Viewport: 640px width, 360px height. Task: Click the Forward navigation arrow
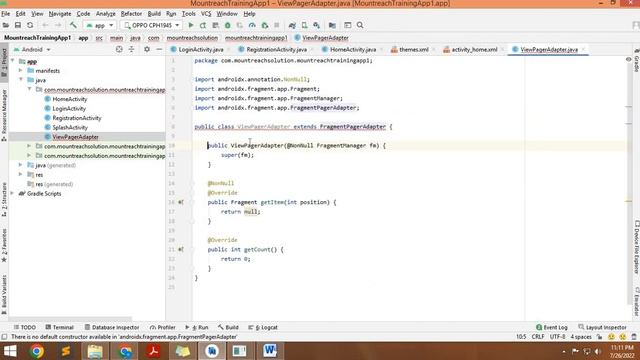(58, 25)
